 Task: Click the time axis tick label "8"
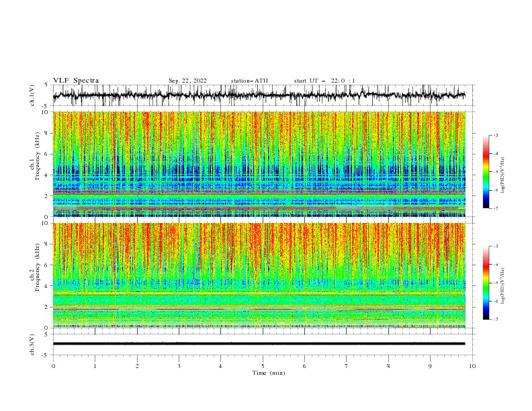[388, 366]
